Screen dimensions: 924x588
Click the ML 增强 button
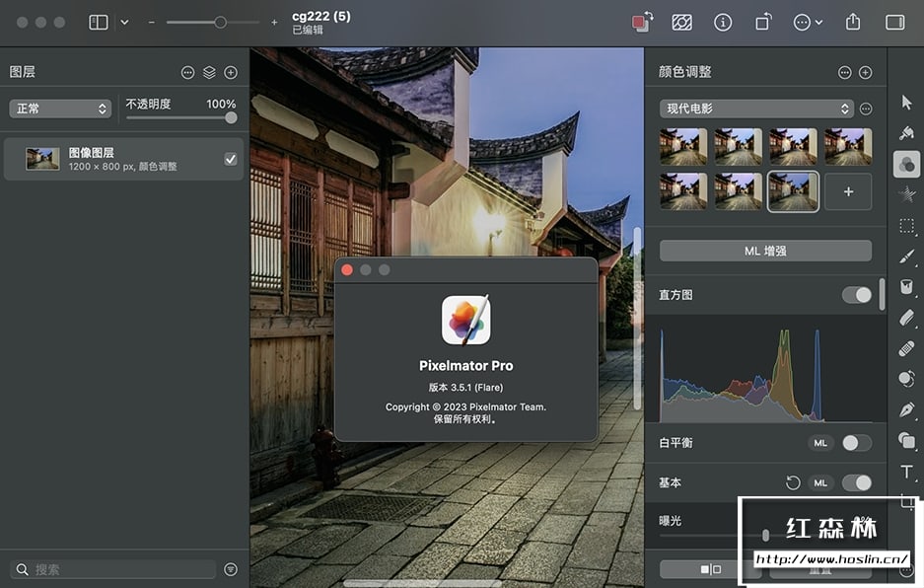click(x=765, y=252)
